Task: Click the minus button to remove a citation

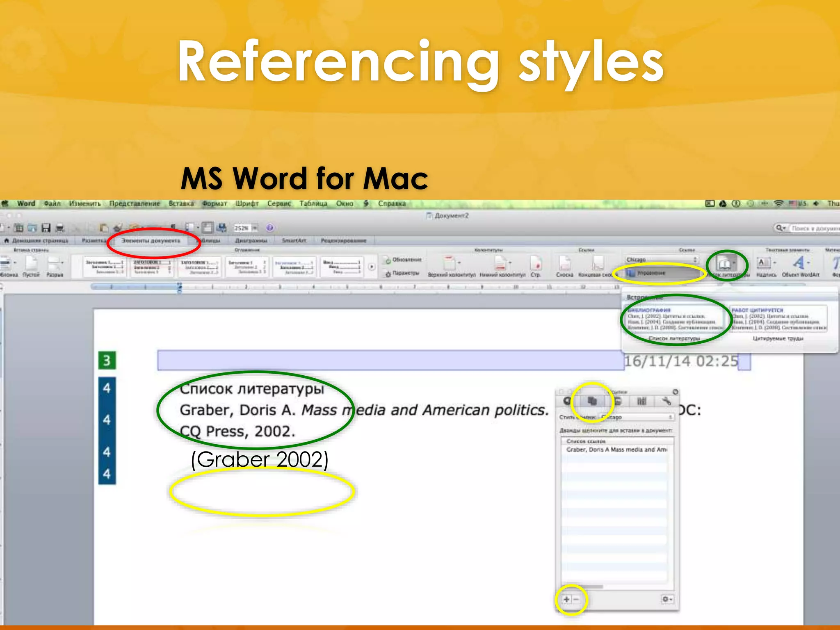Action: pyautogui.click(x=576, y=599)
